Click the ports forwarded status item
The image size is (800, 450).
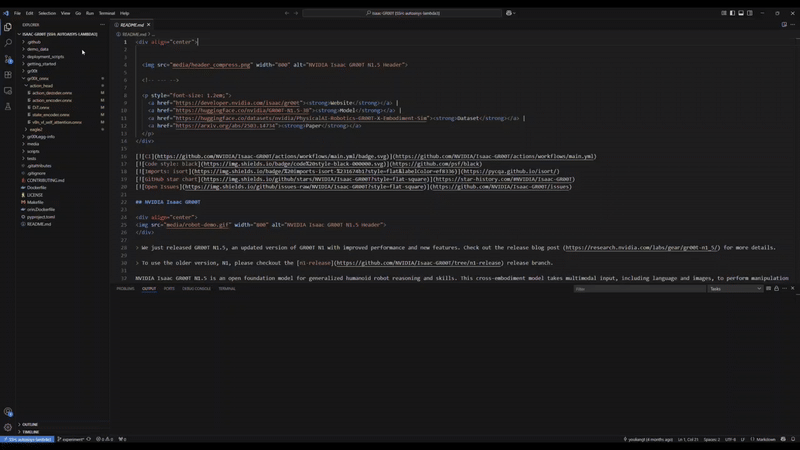coord(122,439)
